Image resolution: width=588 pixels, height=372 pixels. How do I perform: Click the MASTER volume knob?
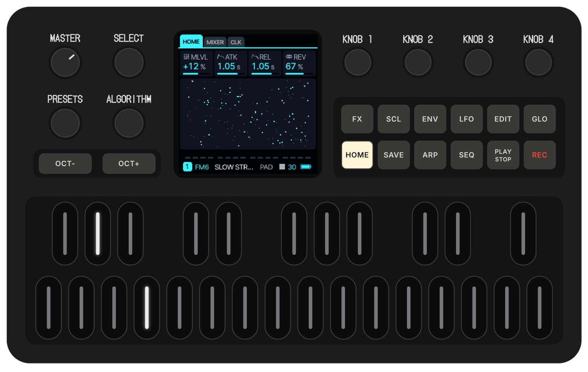tap(65, 62)
